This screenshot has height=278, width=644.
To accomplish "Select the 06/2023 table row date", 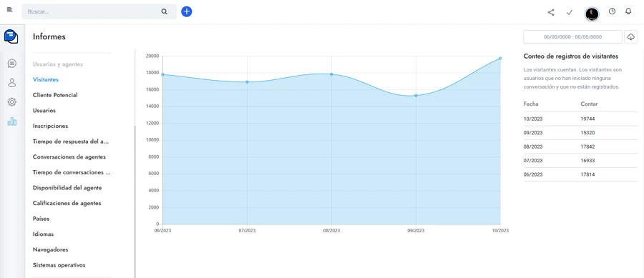I will tap(533, 174).
